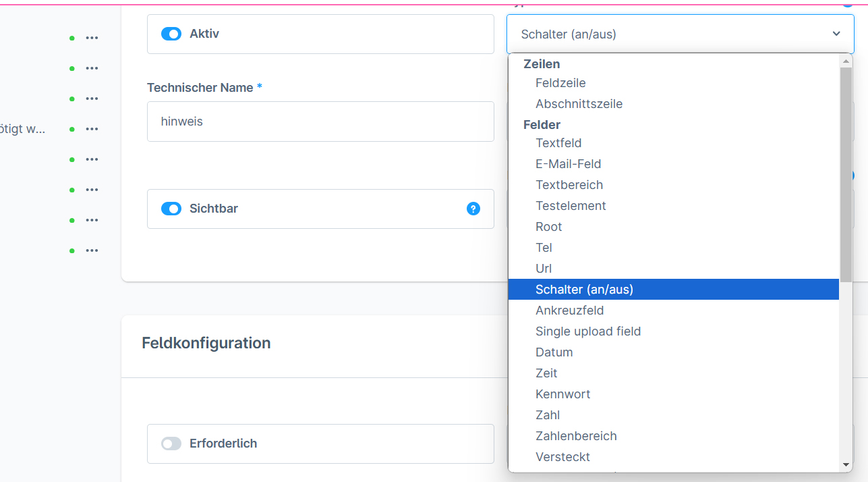This screenshot has width=868, height=482.
Task: Click the scroll-up arrow of dropdown list
Action: point(846,61)
